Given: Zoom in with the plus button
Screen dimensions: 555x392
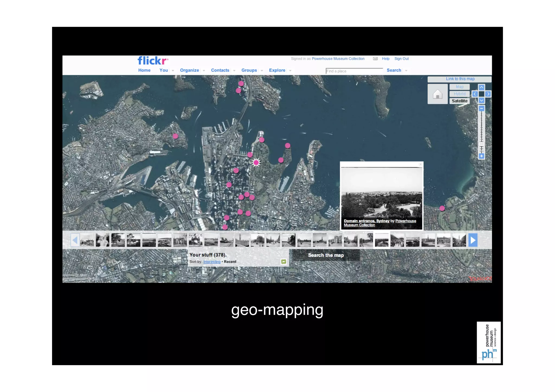Looking at the screenshot, I should click(x=482, y=156).
